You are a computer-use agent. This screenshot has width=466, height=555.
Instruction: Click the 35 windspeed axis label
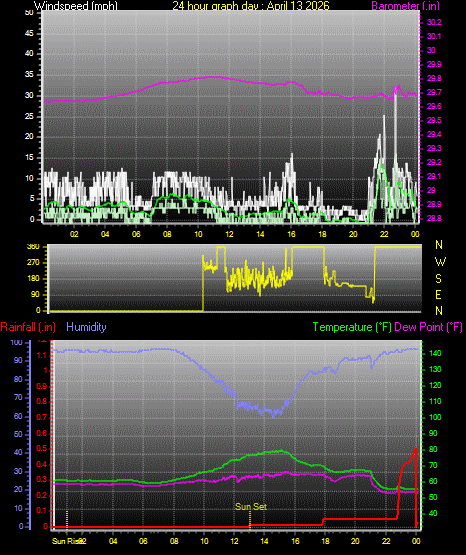[30, 75]
